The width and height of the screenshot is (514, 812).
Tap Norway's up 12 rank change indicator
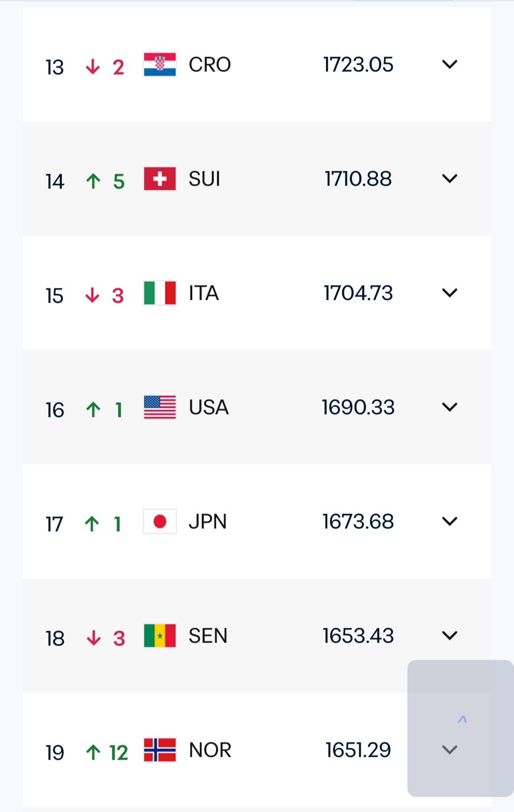point(107,753)
